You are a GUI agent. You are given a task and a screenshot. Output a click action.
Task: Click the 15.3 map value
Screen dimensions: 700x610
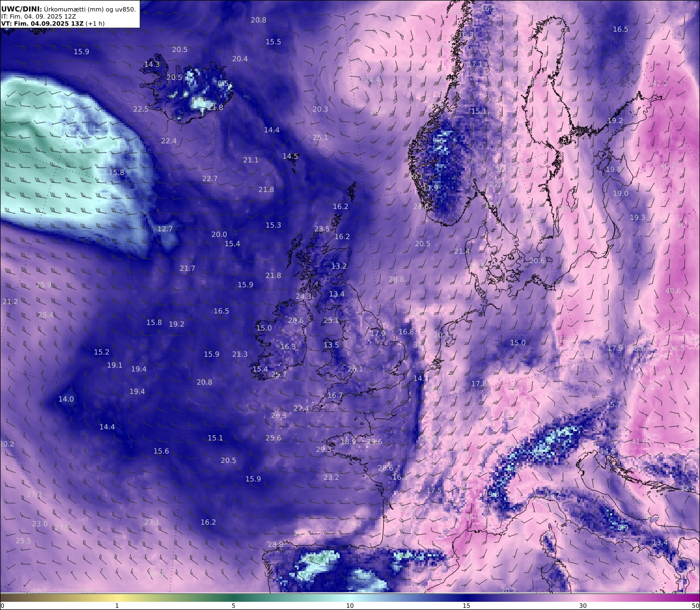(x=273, y=225)
